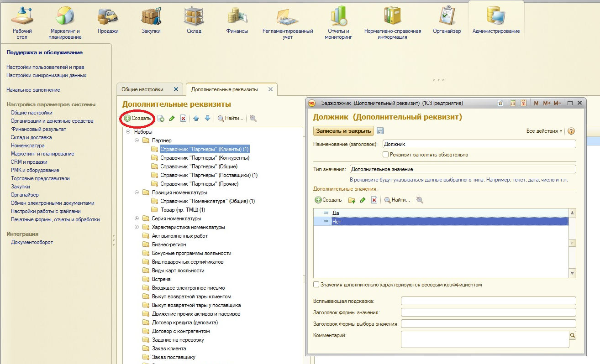Open help with question mark icon
The image size is (600, 364).
tap(571, 131)
